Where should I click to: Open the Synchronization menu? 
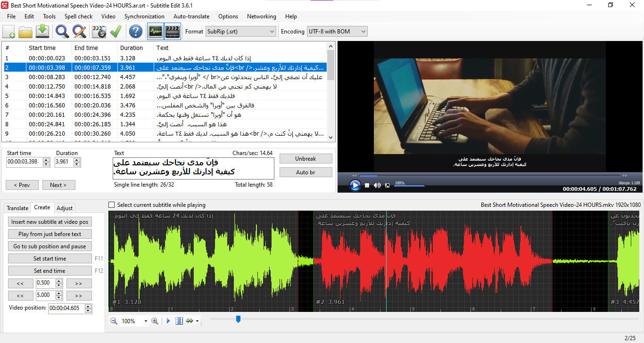(144, 16)
